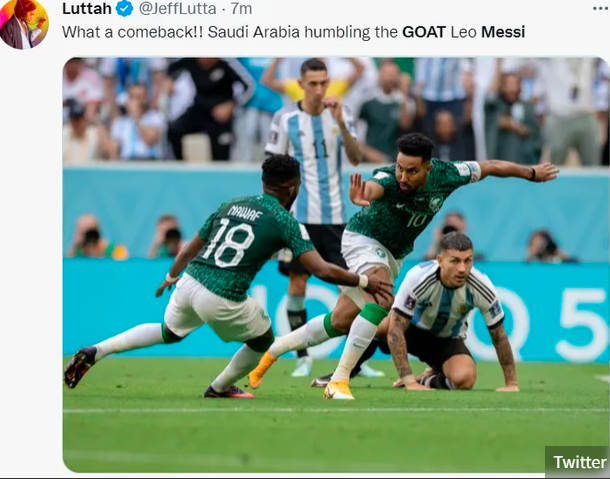Click the word "Leo" in the tweet
Image resolution: width=610 pixels, height=479 pixels.
coord(463,32)
